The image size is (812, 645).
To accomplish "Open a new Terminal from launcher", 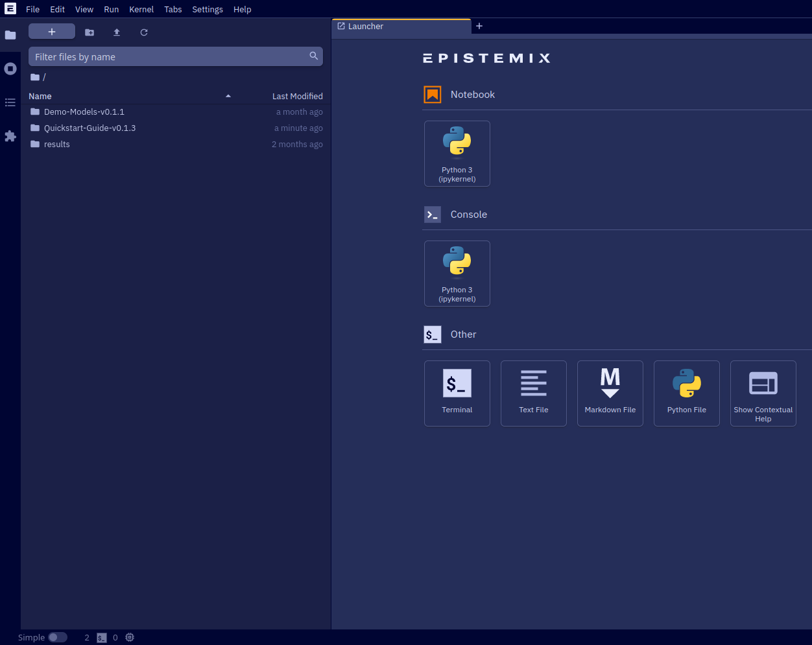I will coord(457,393).
